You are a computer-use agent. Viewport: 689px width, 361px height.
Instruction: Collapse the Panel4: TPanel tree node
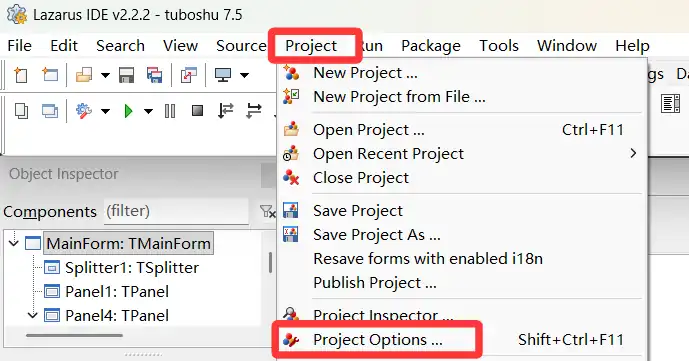(33, 315)
